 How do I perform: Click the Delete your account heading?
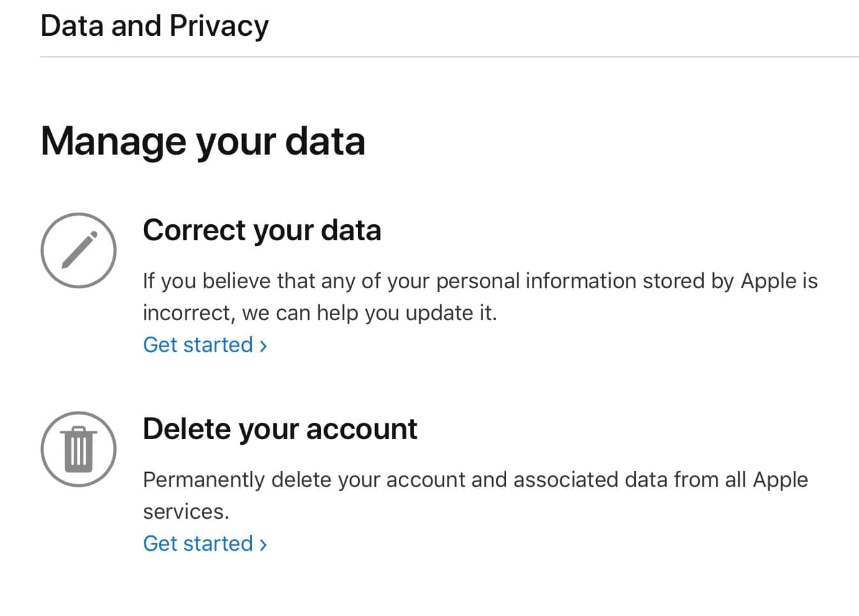tap(280, 429)
